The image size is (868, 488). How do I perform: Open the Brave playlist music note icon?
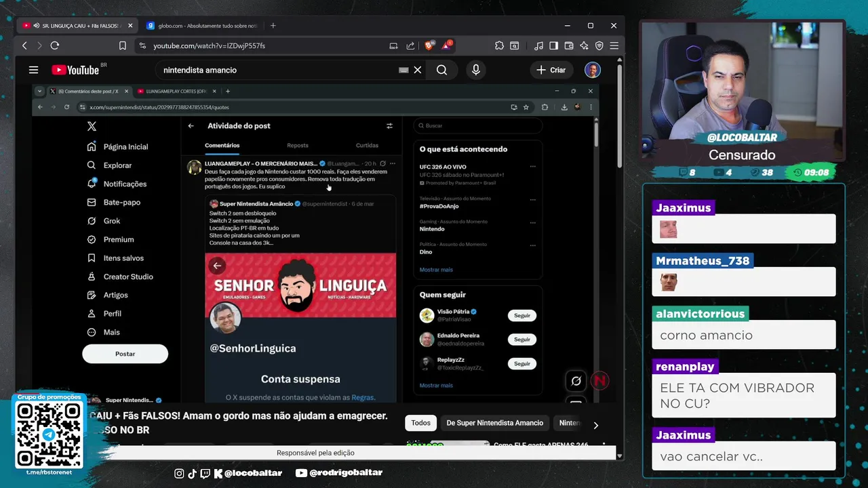tap(538, 45)
